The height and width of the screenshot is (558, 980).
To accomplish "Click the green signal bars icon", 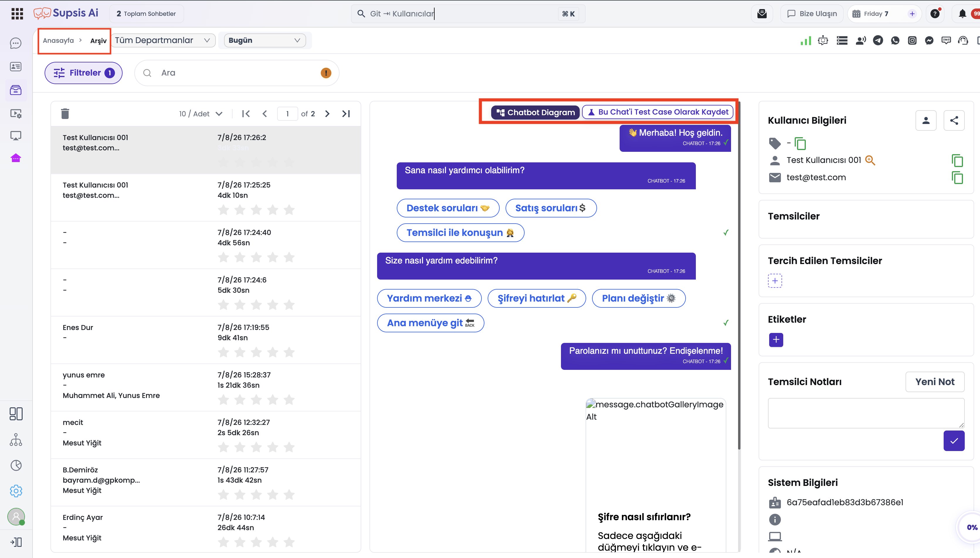I will pos(806,40).
